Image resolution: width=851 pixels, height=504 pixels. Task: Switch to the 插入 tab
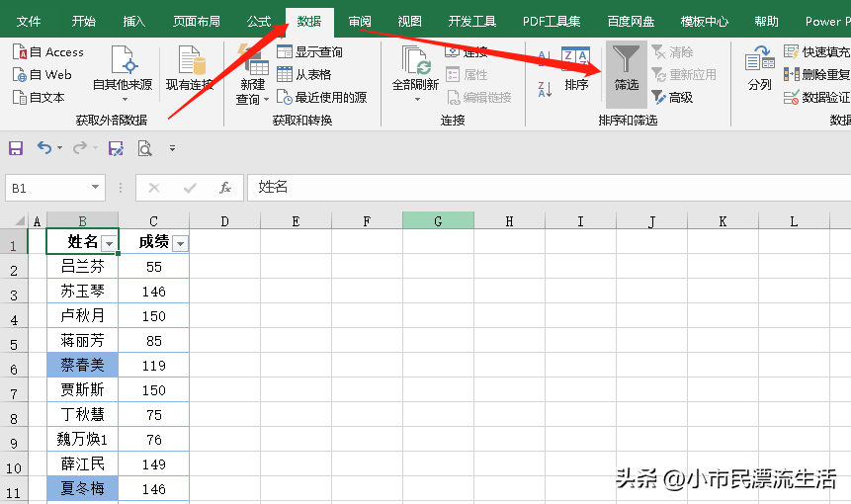(x=134, y=22)
